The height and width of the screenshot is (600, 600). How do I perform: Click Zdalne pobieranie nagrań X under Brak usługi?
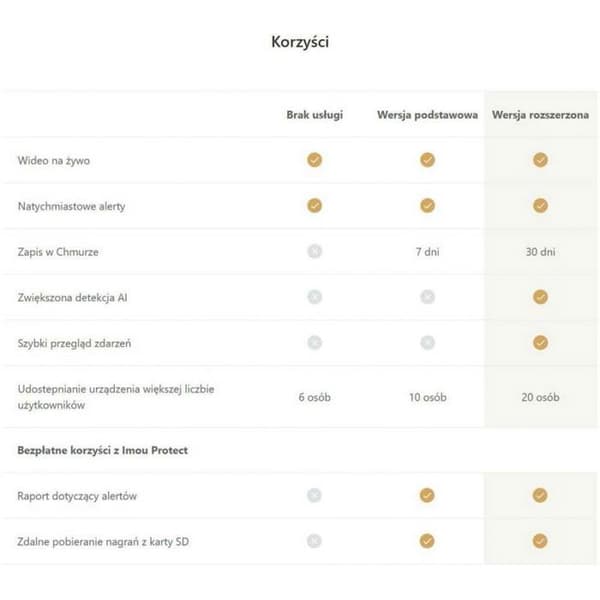click(x=314, y=541)
